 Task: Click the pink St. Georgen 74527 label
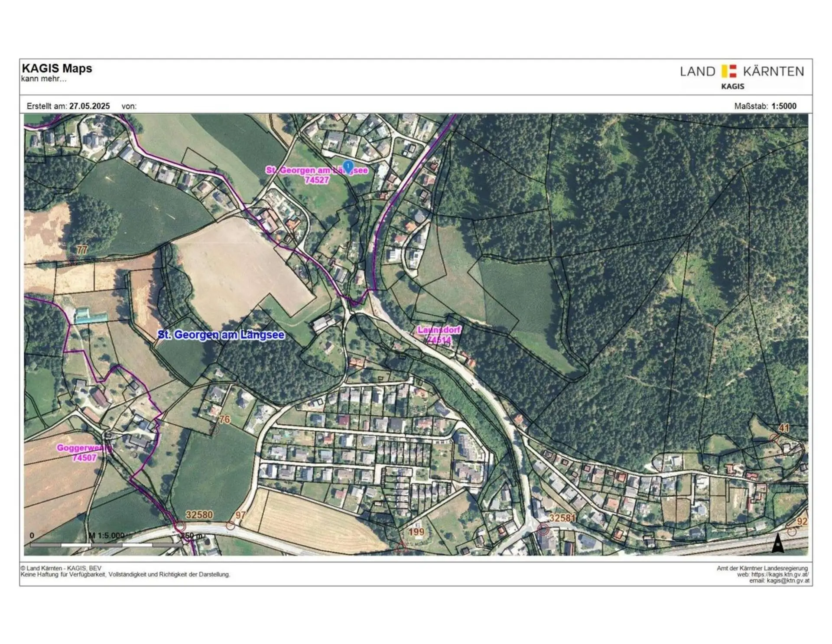tap(317, 175)
